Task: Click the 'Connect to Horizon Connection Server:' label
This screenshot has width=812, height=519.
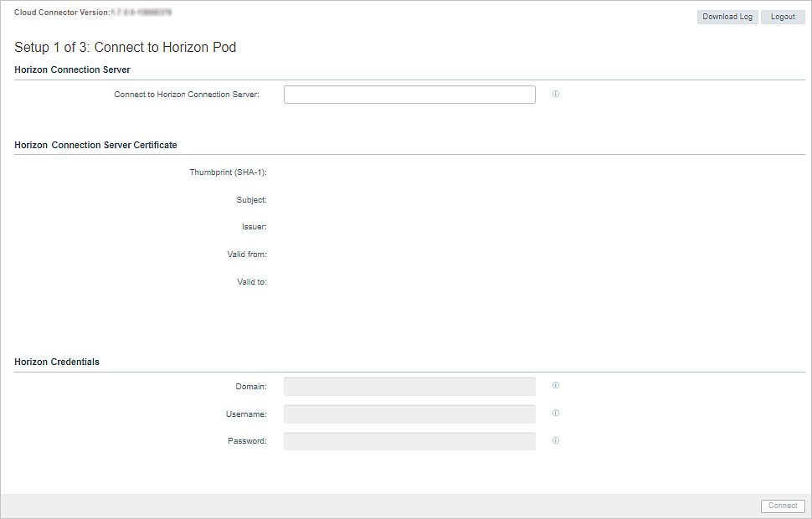Action: coord(187,95)
